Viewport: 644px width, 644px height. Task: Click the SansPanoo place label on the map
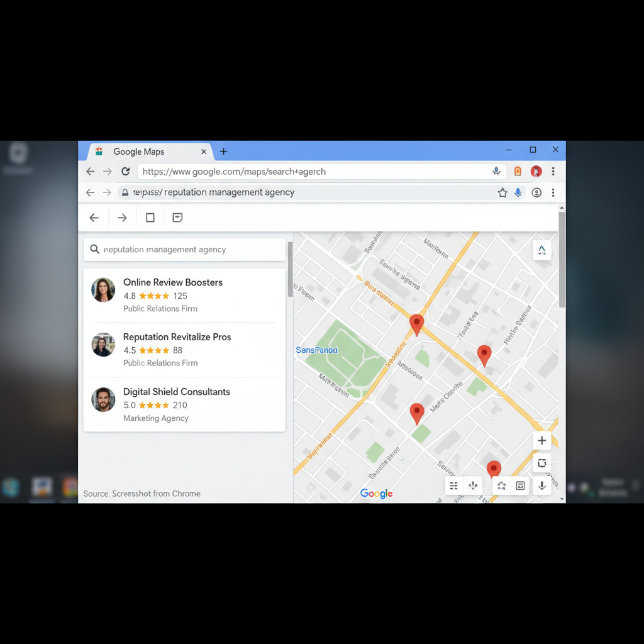(x=317, y=350)
